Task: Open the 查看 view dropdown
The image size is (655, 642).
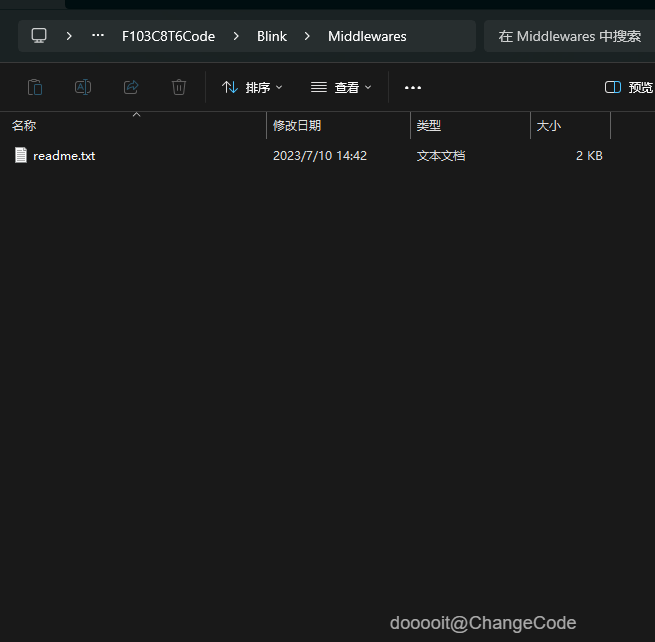Action: click(x=341, y=87)
